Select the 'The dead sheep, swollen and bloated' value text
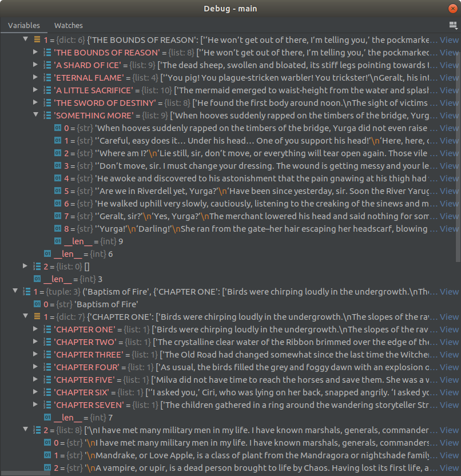The image size is (461, 476). (293, 65)
